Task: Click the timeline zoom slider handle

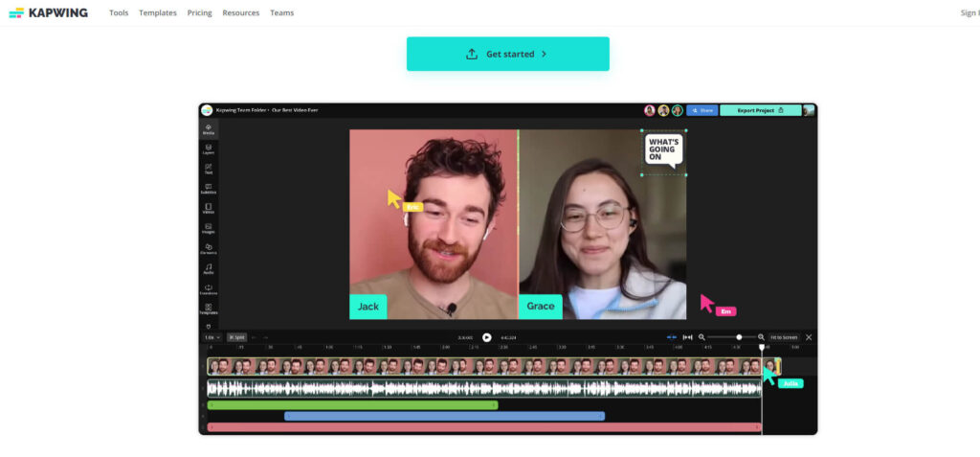Action: coord(740,337)
